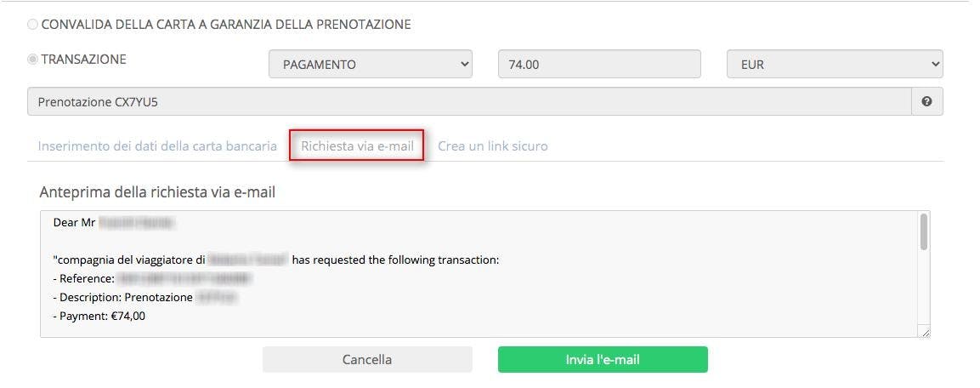This screenshot has width=980, height=388.
Task: Click the 'has requested the following transaction' line
Action: click(394, 260)
